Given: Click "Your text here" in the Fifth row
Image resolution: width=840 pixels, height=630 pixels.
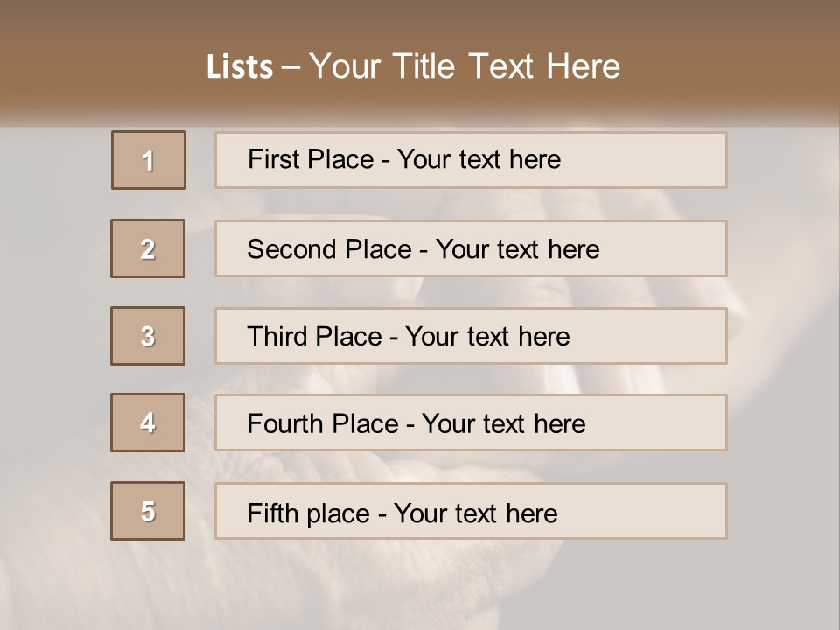Looking at the screenshot, I should coord(476,513).
